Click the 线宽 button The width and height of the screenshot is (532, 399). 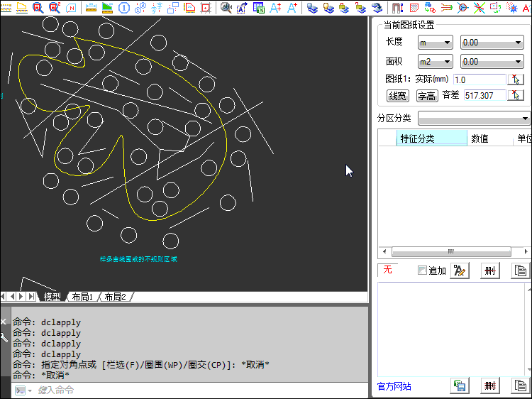(397, 96)
